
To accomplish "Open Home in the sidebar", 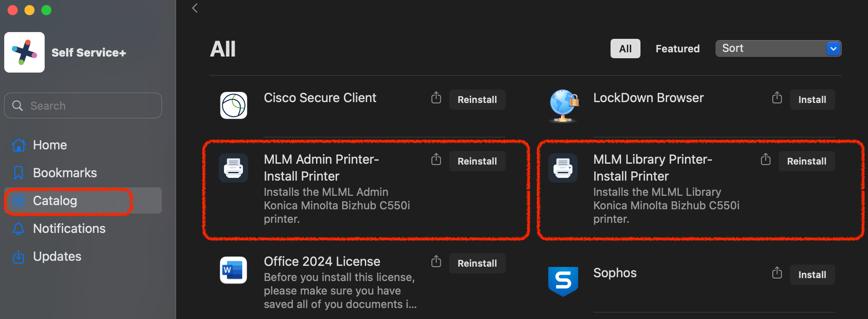I will click(x=83, y=145).
